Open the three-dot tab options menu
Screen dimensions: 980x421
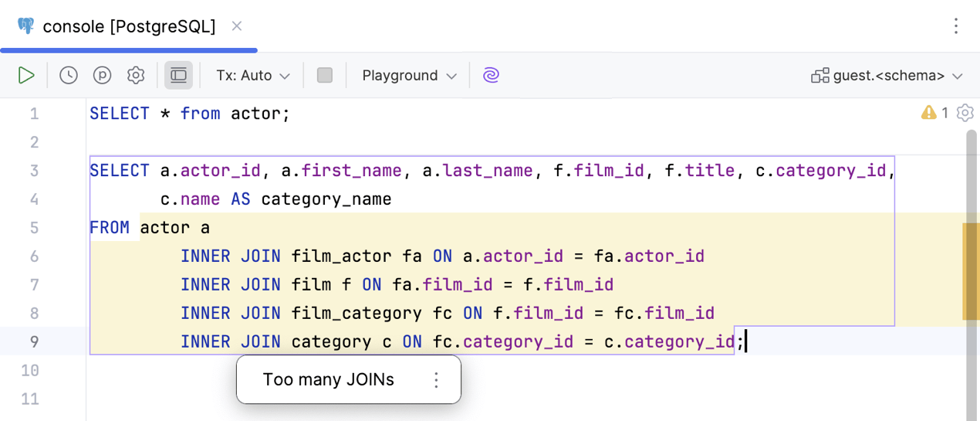point(955,26)
